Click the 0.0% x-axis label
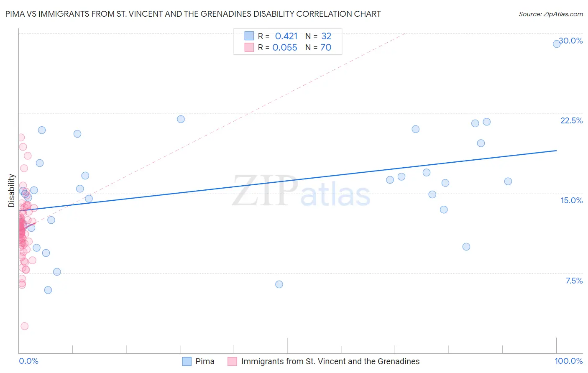This screenshot has height=373, width=588. click(x=28, y=361)
